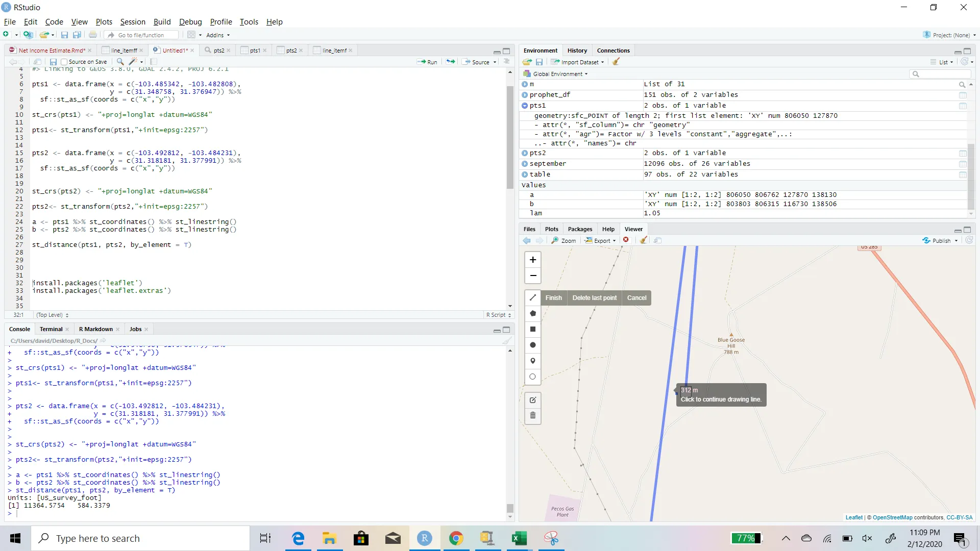The image size is (980, 551).
Task: Open the Session menu
Action: (133, 22)
